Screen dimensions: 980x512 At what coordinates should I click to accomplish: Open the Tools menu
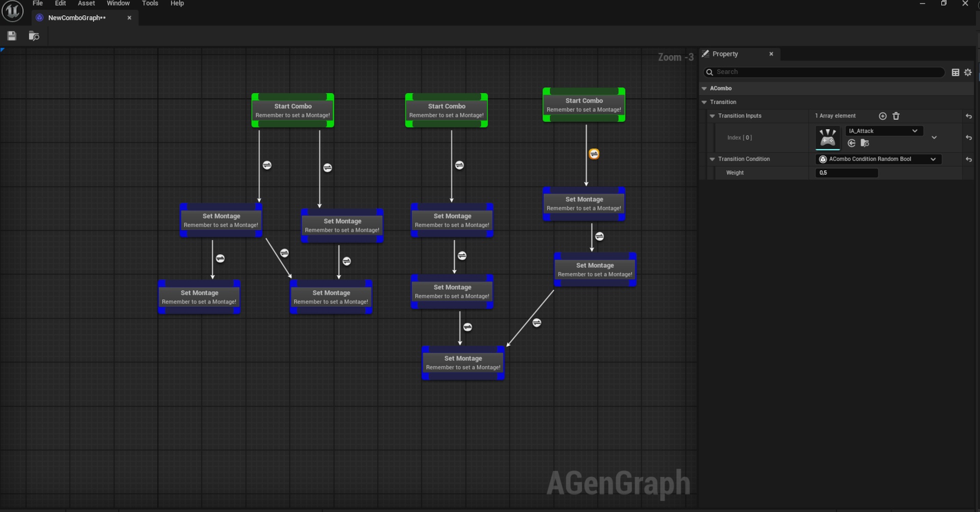coord(150,3)
